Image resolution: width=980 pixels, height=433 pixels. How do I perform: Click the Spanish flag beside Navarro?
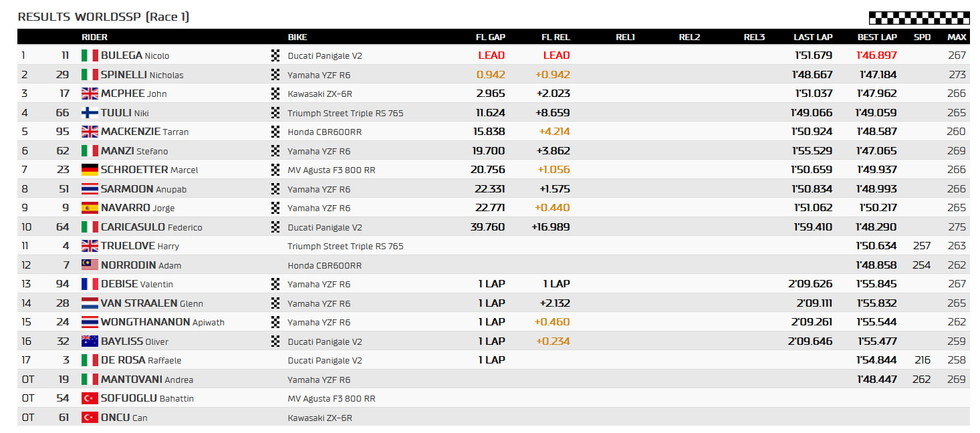(x=90, y=208)
